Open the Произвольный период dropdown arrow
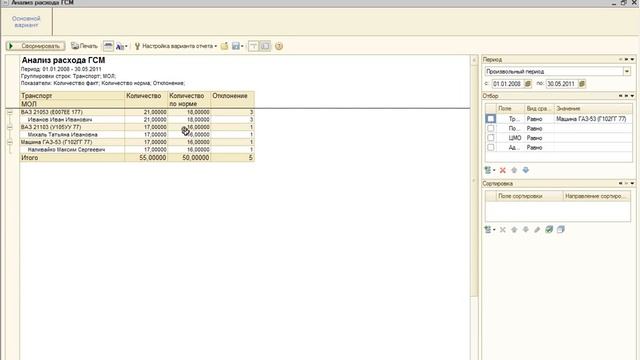 [x=627, y=71]
